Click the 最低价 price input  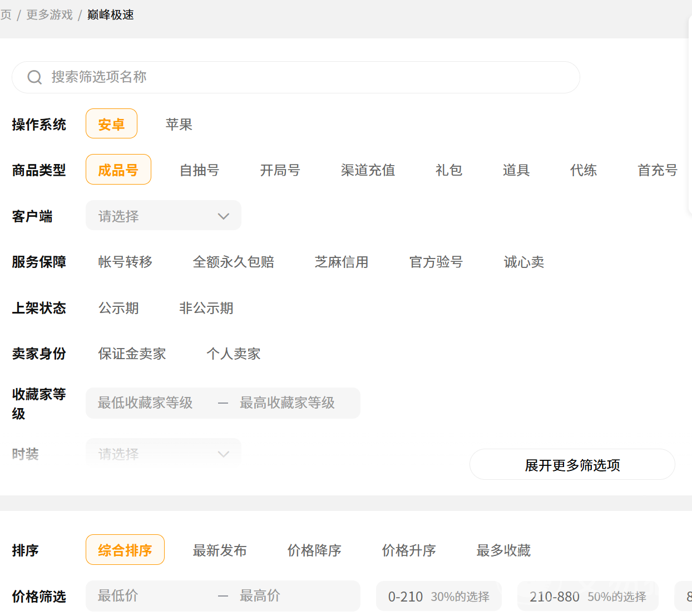click(x=150, y=596)
